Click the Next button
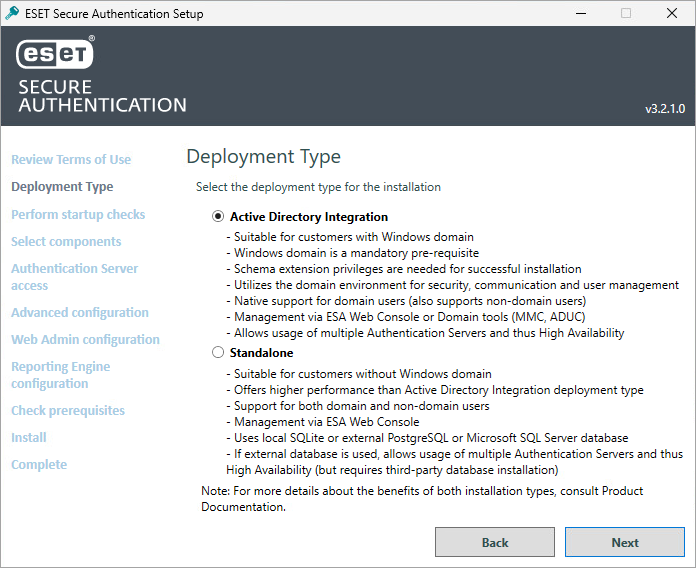 pyautogui.click(x=625, y=542)
